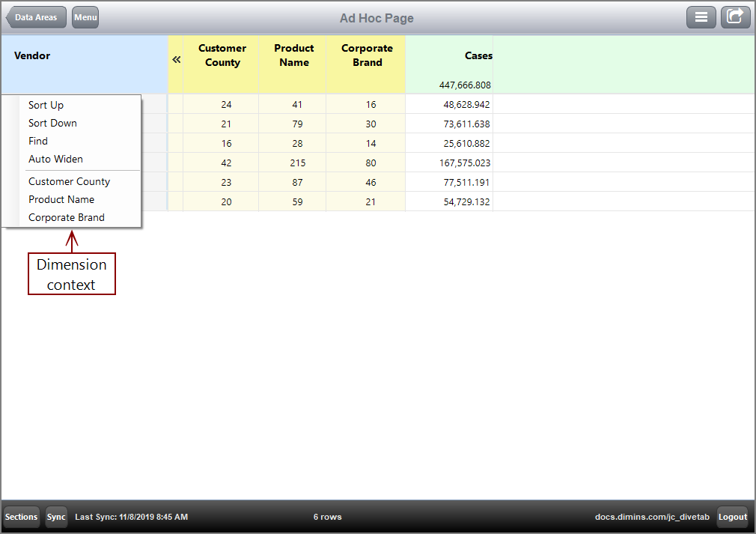Choose "Find" from the dimension context menu
The height and width of the screenshot is (534, 756).
[37, 141]
